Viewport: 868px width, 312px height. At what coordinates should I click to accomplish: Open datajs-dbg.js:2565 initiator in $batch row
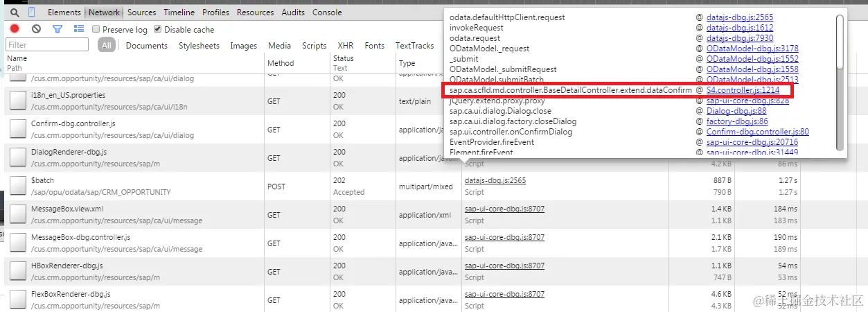point(495,180)
